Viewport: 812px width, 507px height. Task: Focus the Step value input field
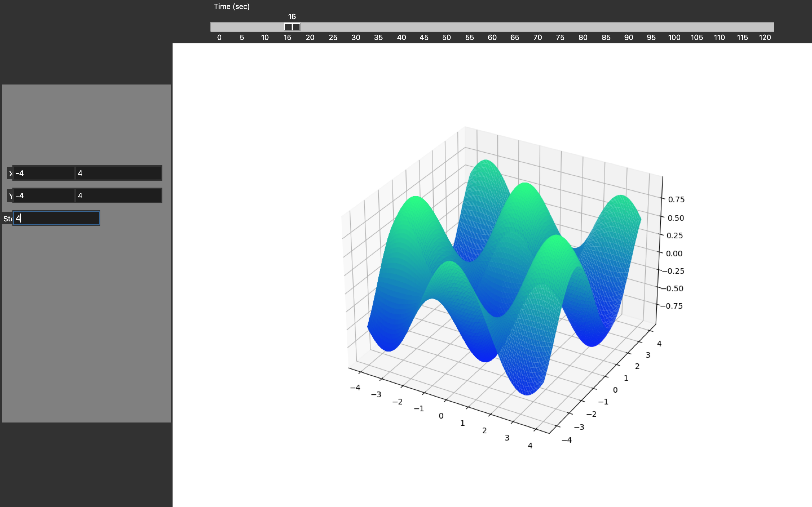(56, 218)
